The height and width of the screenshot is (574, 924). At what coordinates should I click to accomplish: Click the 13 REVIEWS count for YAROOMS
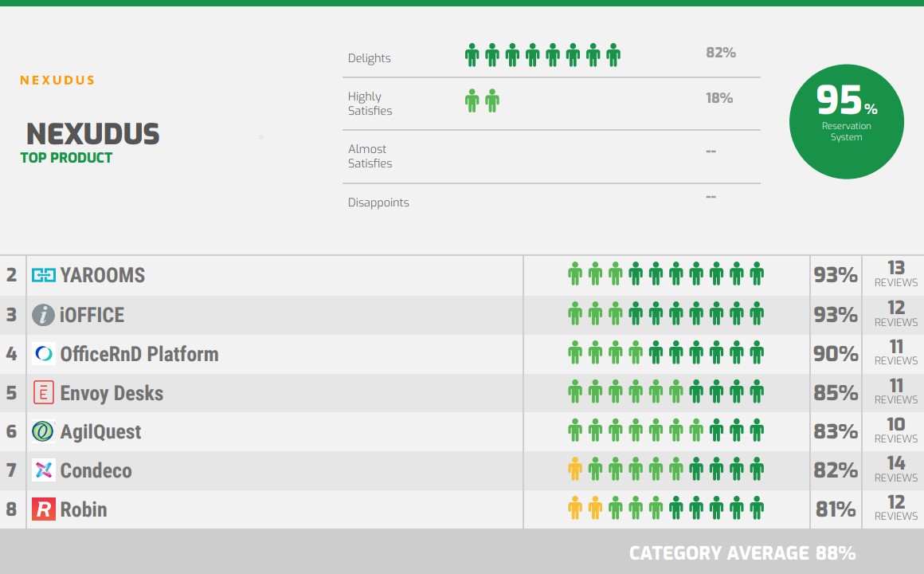point(895,274)
